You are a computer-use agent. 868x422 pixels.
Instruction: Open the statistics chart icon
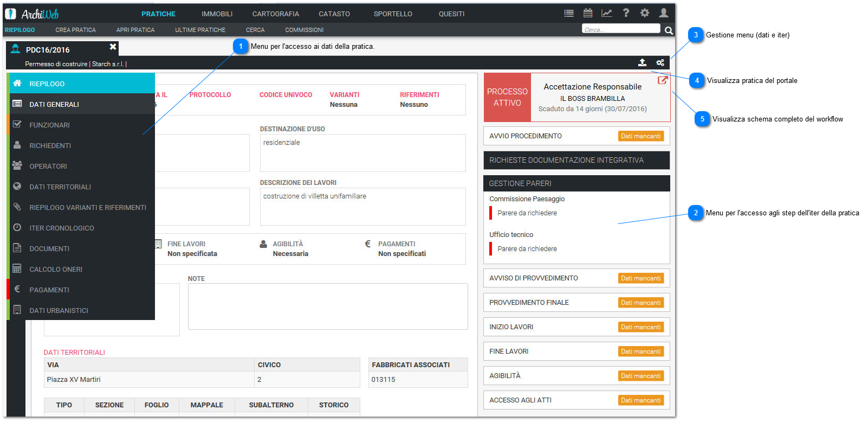tap(607, 13)
